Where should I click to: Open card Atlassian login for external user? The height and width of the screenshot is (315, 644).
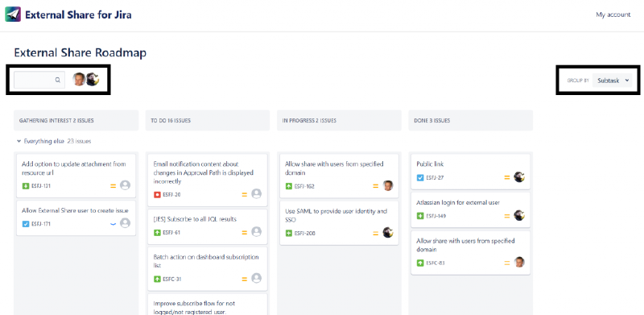[470, 209]
